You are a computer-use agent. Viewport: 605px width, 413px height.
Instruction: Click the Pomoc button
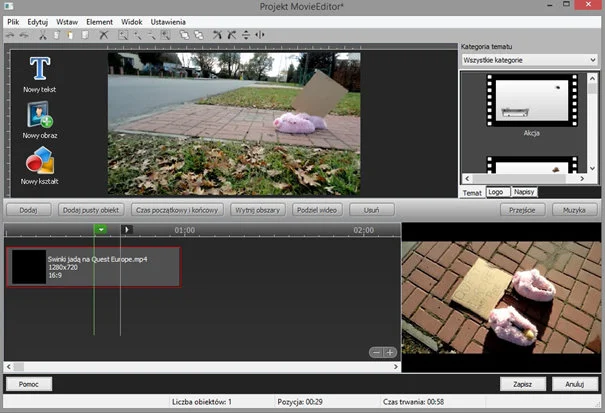coord(29,384)
